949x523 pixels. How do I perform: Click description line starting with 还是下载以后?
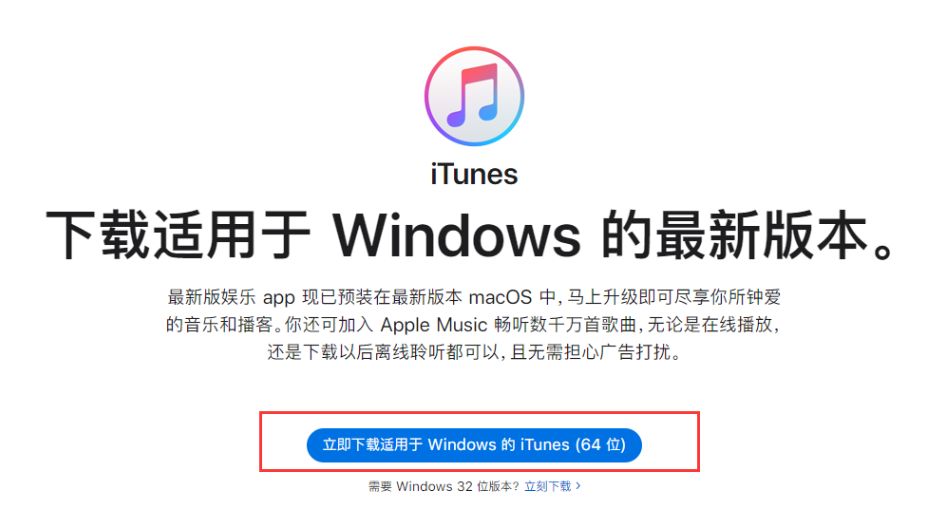click(474, 352)
